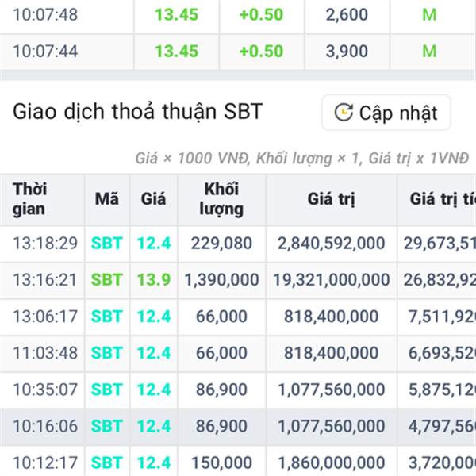
Task: Click the clock refresh icon in Cập nhật
Action: [x=344, y=113]
